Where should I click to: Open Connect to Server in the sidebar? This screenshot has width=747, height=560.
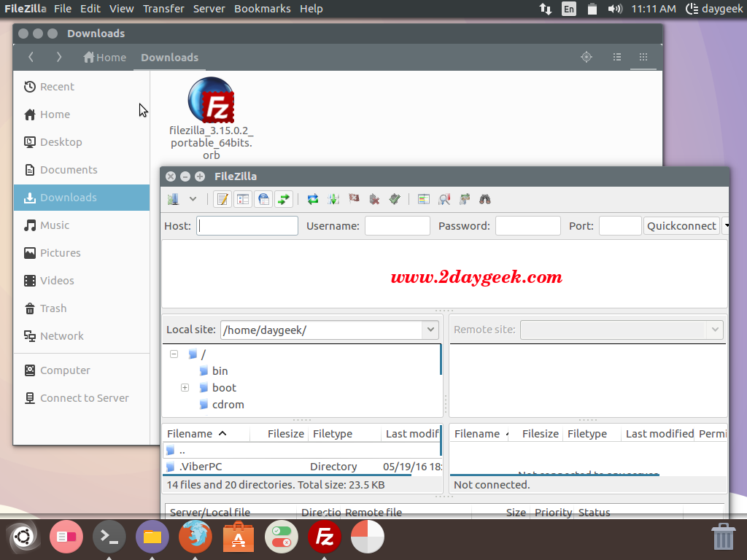tap(82, 398)
